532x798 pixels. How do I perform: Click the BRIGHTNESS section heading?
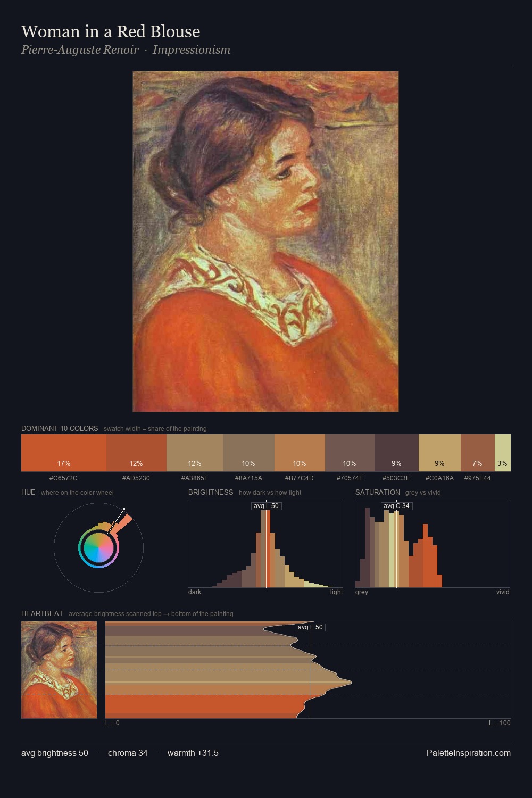tap(211, 492)
